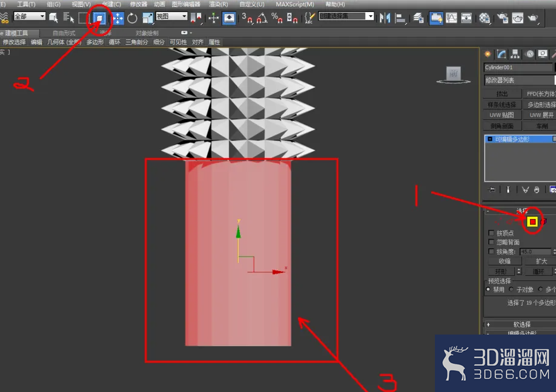556x392 pixels.
Task: Enable the 忽略背面 checkbox
Action: pyautogui.click(x=491, y=242)
